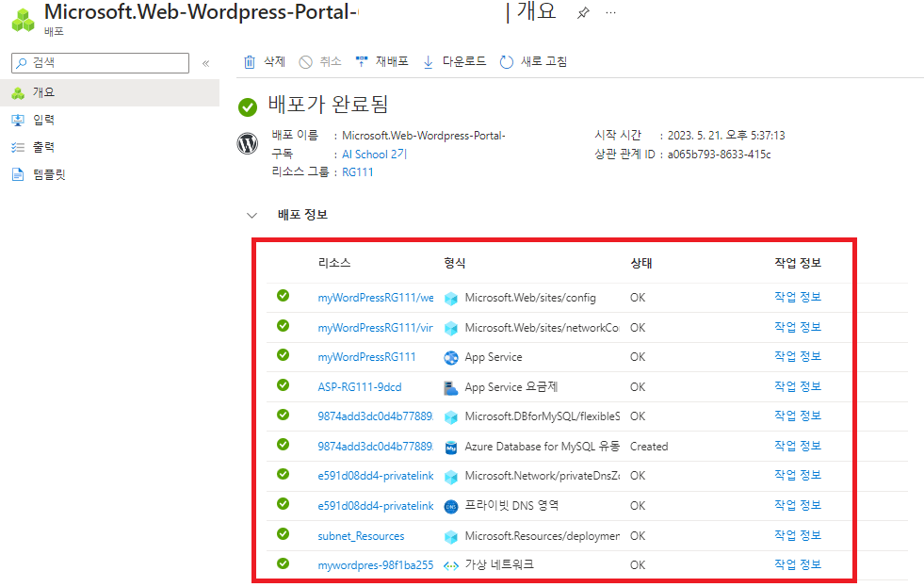Click the App Service globe icon
924x587 pixels.
(x=451, y=358)
